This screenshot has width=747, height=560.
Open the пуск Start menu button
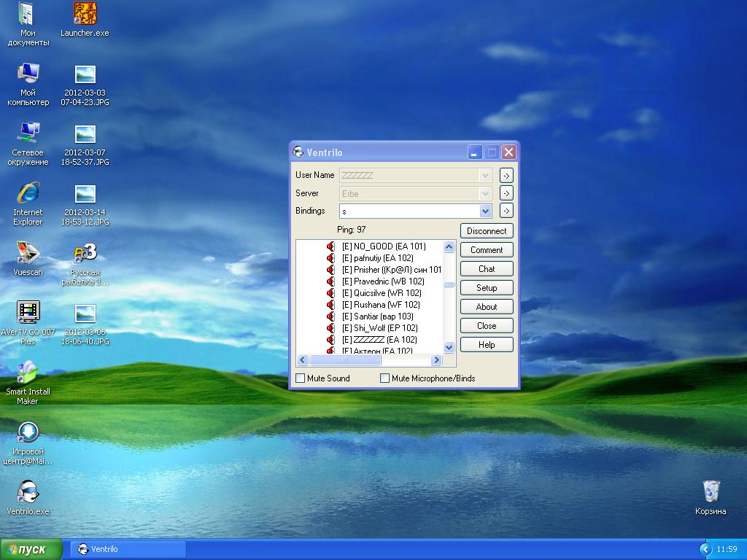32,549
